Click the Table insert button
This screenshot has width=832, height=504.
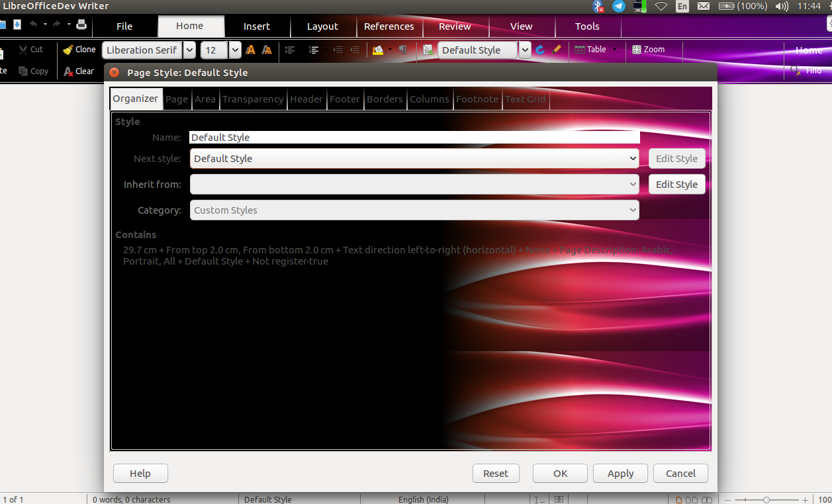tap(590, 50)
